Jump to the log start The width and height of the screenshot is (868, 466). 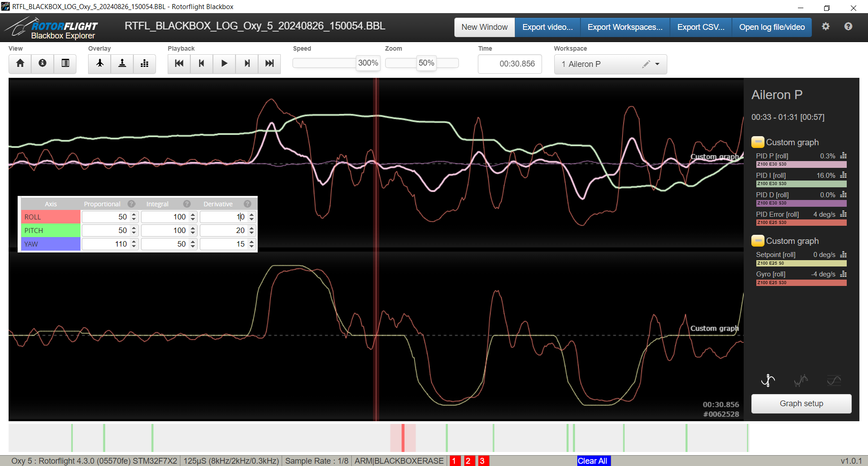point(179,63)
